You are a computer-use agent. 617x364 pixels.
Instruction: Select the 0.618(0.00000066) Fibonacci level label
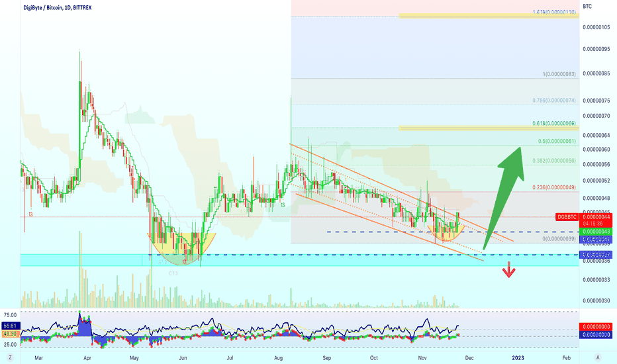(x=554, y=124)
